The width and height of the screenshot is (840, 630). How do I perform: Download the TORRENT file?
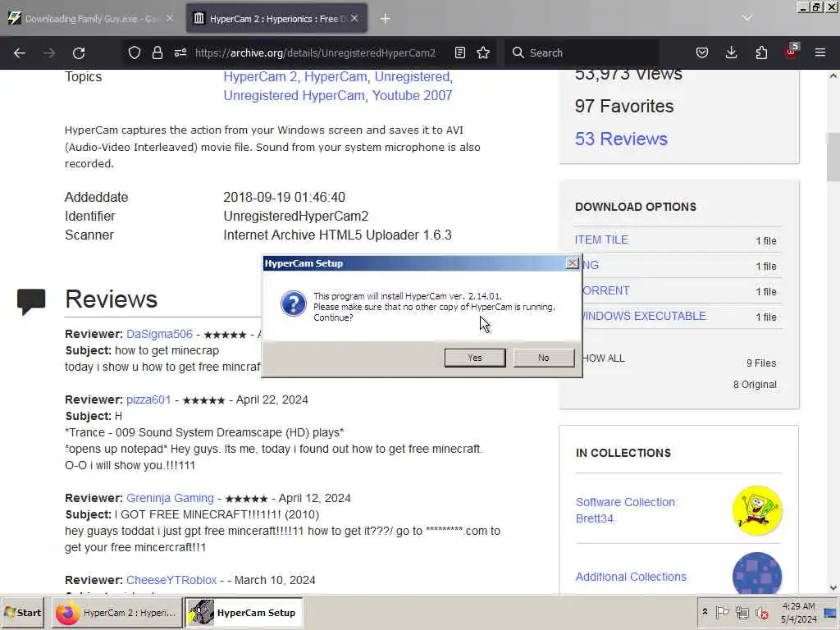(x=606, y=291)
